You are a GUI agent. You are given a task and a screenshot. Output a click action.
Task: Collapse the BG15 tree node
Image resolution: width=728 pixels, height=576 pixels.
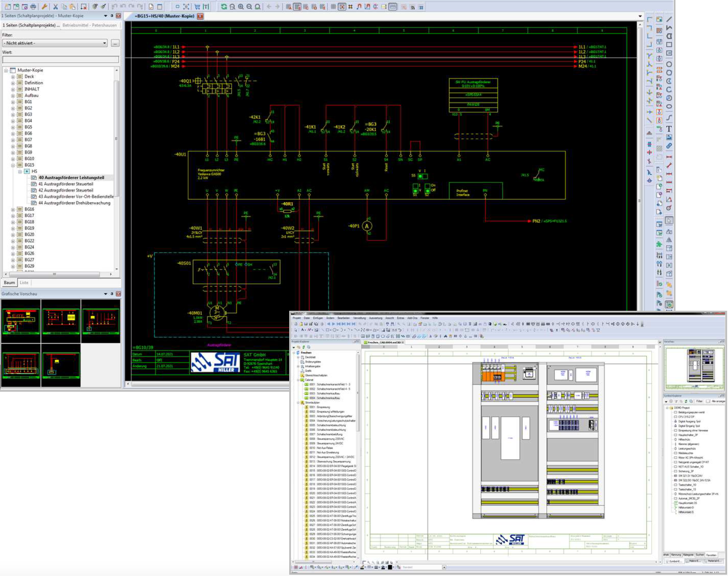tap(13, 165)
